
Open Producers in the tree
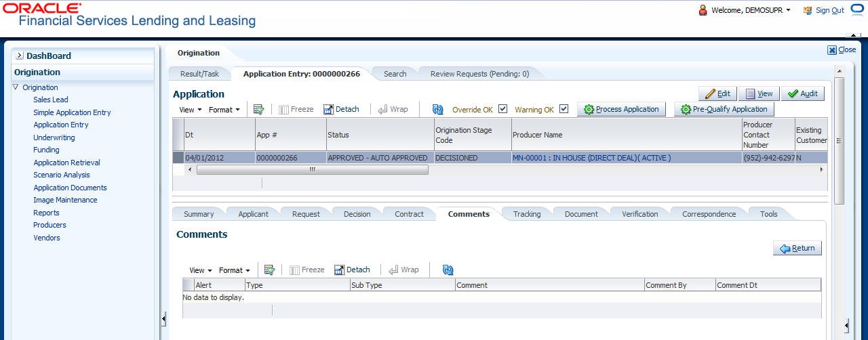pos(50,225)
